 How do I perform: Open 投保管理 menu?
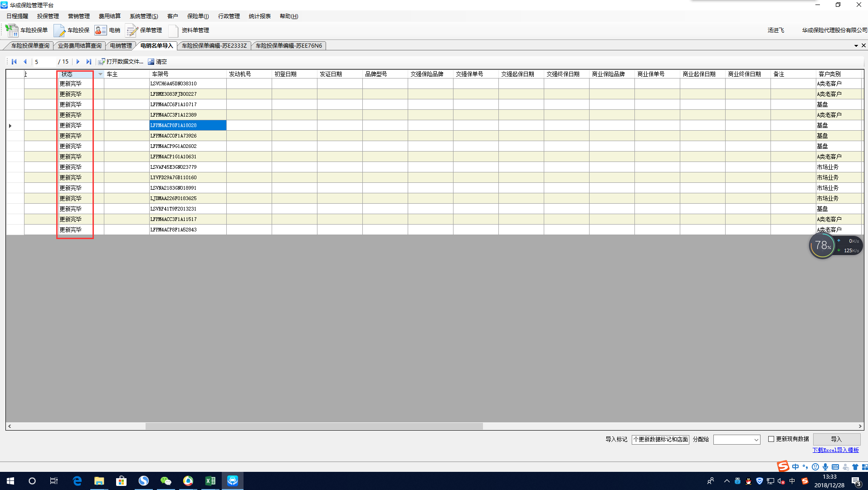(48, 16)
